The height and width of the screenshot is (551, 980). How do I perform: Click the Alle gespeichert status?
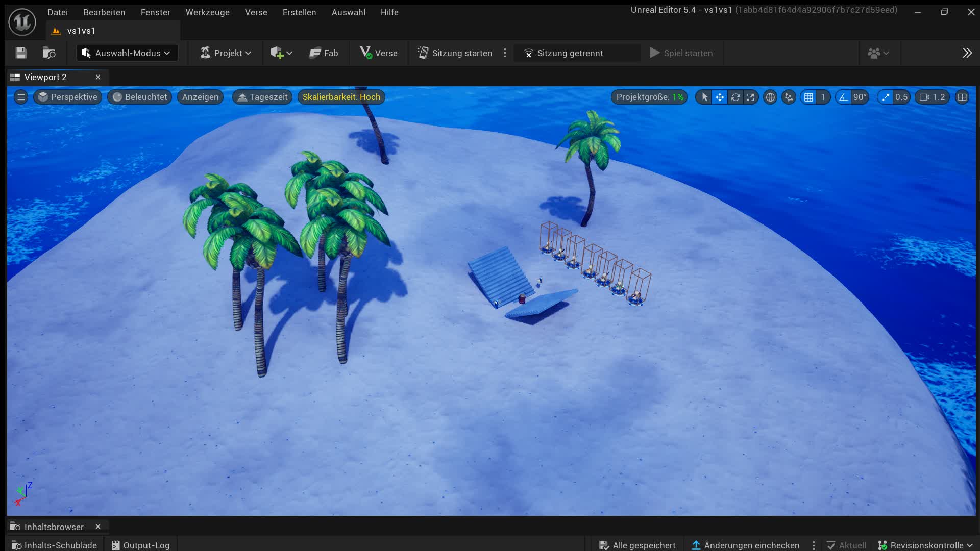tap(637, 545)
